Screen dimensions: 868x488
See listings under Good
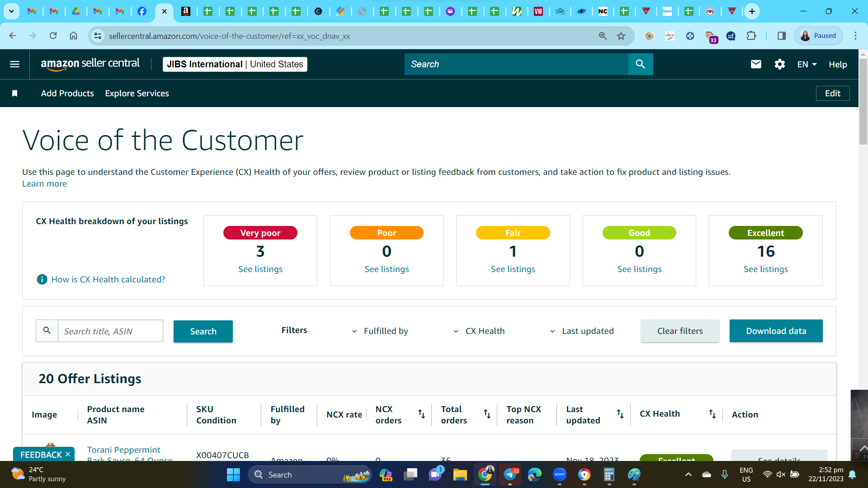pyautogui.click(x=640, y=269)
